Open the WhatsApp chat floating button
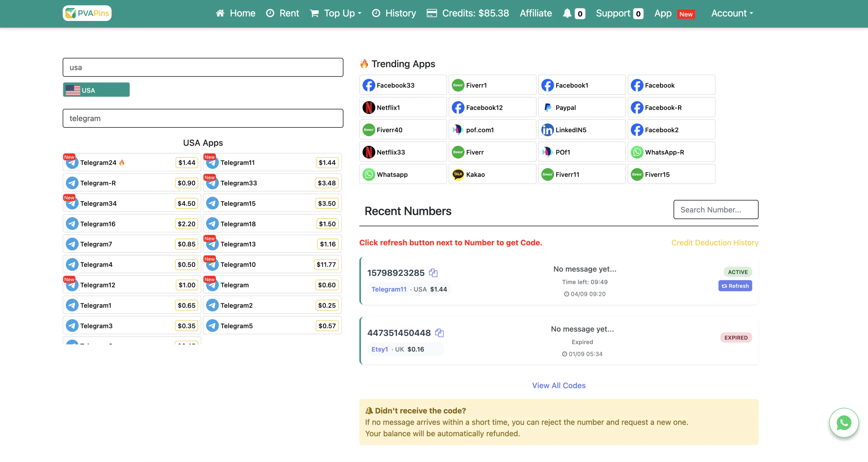 [844, 423]
